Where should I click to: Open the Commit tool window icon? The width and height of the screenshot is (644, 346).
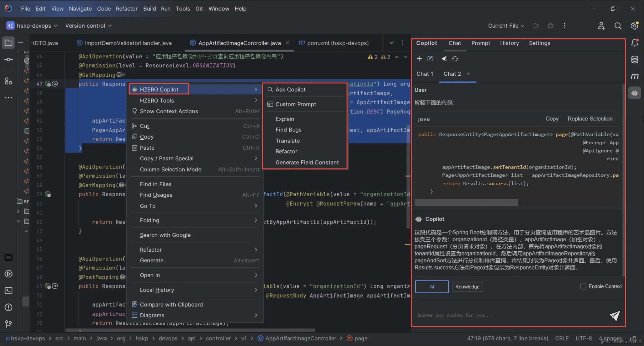point(8,60)
